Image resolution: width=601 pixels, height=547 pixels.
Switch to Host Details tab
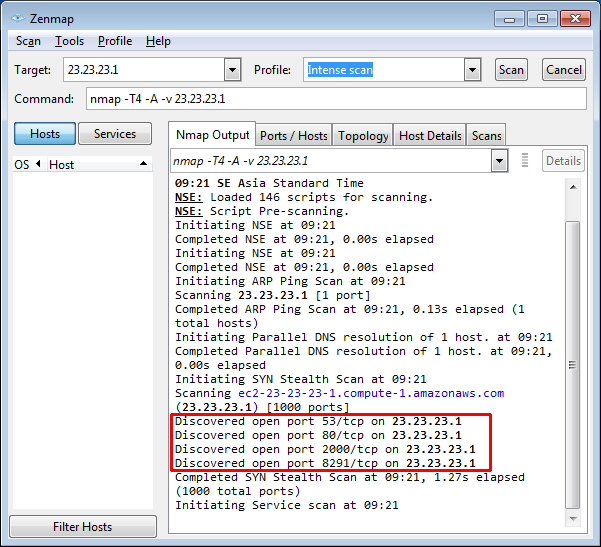430,136
